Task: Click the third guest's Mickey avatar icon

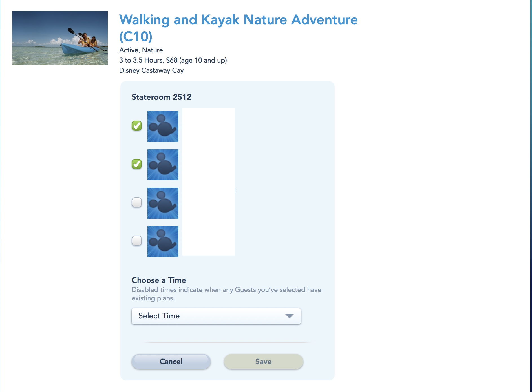Action: tap(163, 203)
